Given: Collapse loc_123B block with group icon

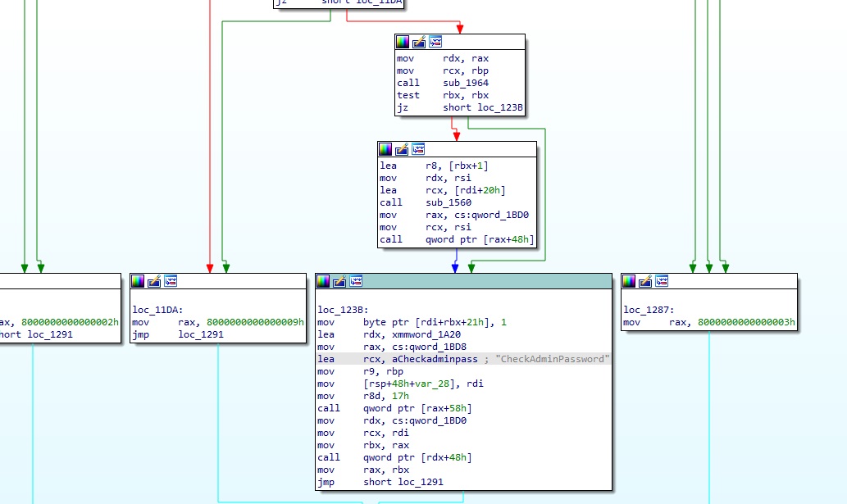Looking at the screenshot, I should [356, 281].
